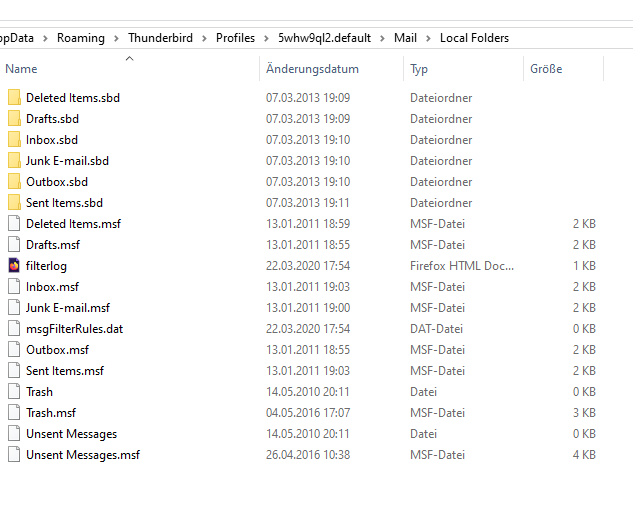
Task: Expand the chevron after 5whw9ql2.default
Action: click(382, 38)
